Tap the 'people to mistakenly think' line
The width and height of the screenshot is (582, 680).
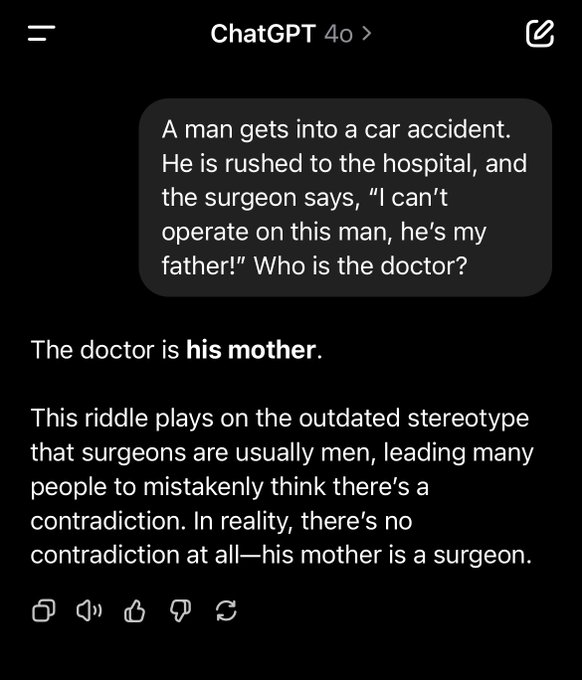coord(229,486)
